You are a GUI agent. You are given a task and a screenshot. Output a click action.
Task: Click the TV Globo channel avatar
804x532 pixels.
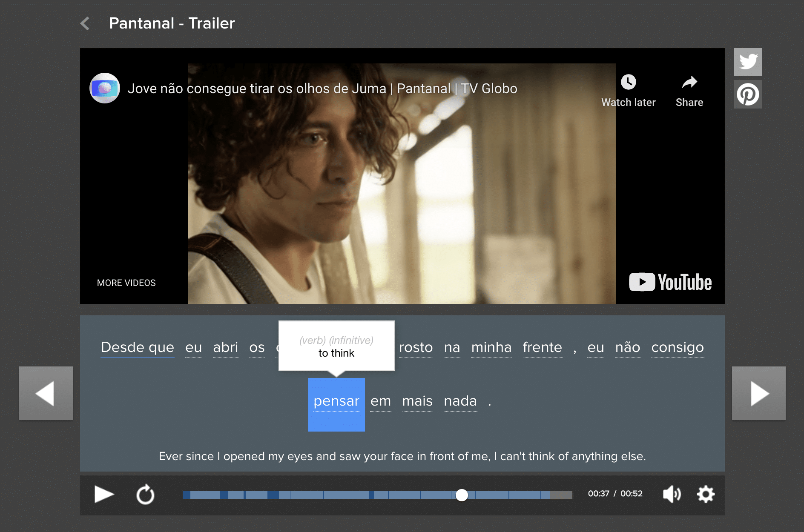point(105,88)
